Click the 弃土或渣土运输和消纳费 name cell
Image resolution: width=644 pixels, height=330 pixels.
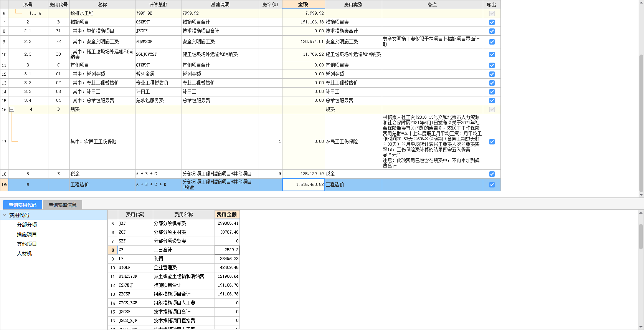pyautogui.click(x=184, y=276)
